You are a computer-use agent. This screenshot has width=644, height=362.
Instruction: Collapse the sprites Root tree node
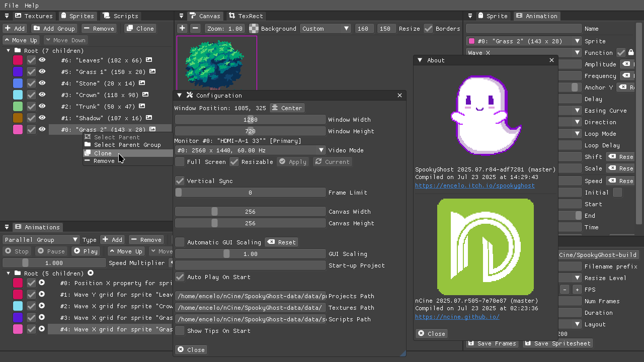(x=9, y=51)
